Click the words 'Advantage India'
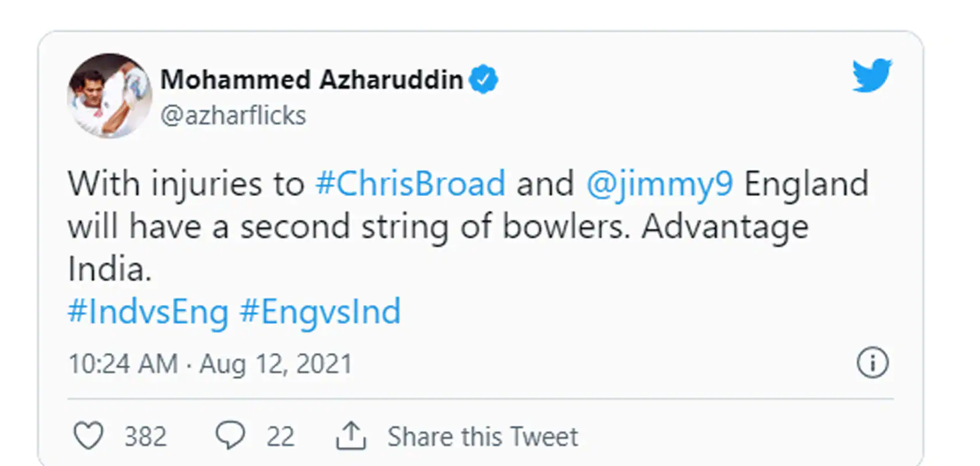 tap(725, 227)
